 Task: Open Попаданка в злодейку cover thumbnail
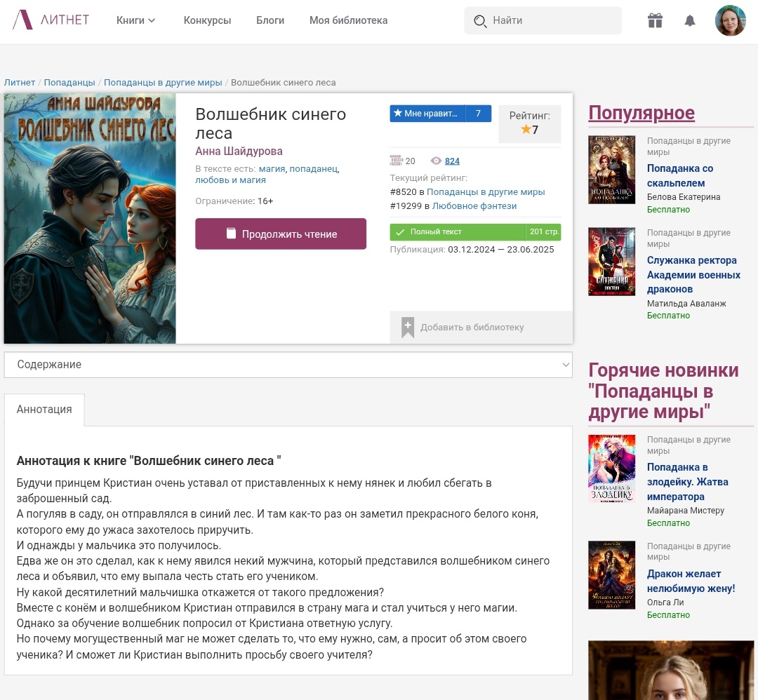(611, 469)
